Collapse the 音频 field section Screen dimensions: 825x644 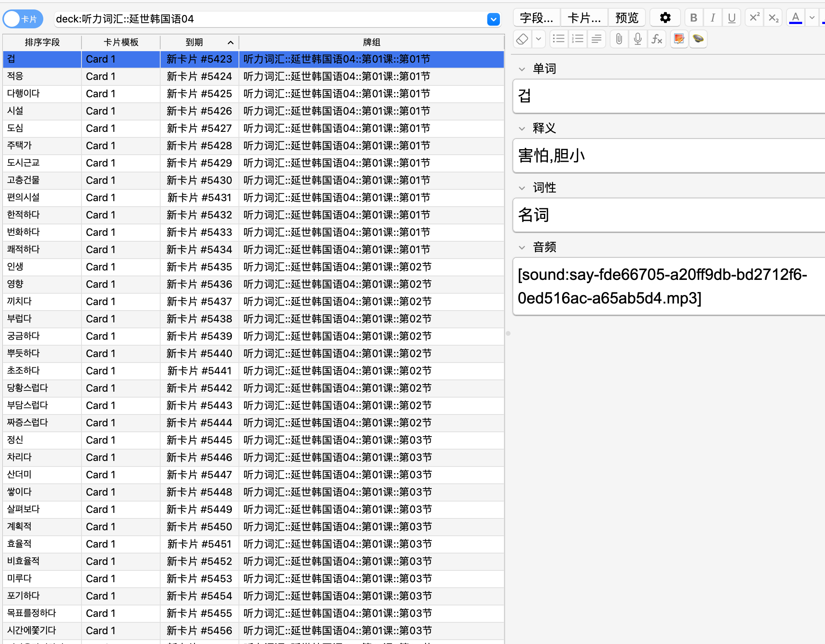pos(522,248)
